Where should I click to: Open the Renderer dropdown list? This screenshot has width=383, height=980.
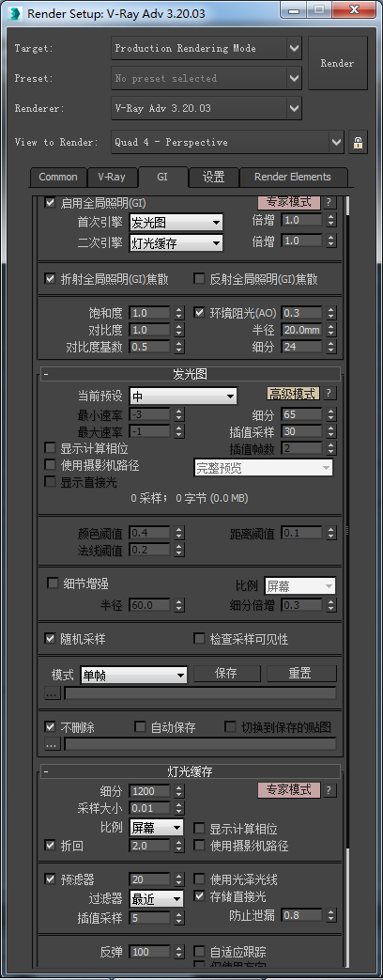click(207, 108)
